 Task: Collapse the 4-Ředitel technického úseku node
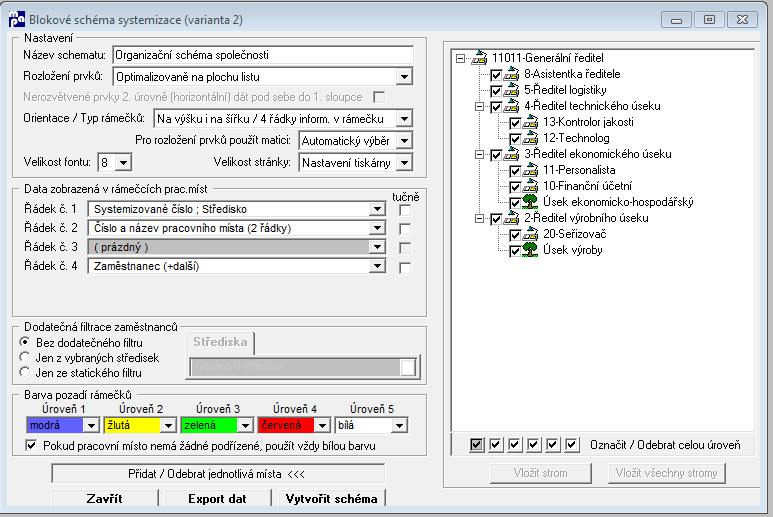tap(479, 106)
